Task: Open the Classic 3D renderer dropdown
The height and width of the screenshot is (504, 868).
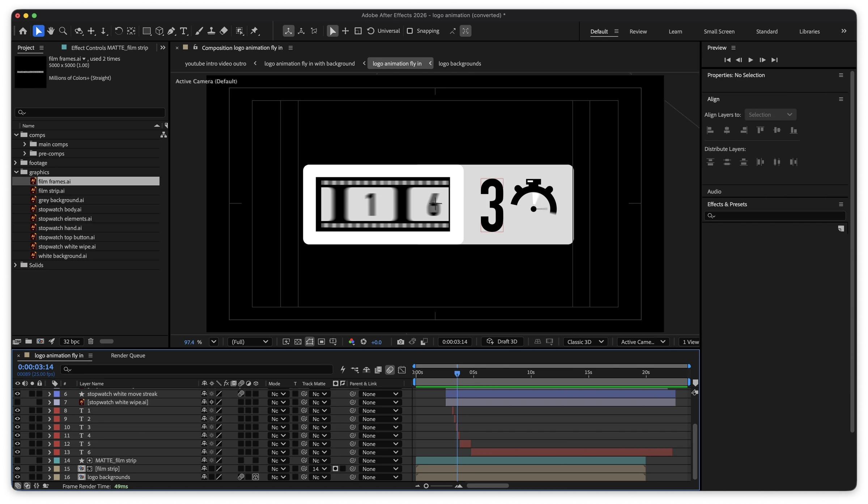Action: pyautogui.click(x=585, y=342)
